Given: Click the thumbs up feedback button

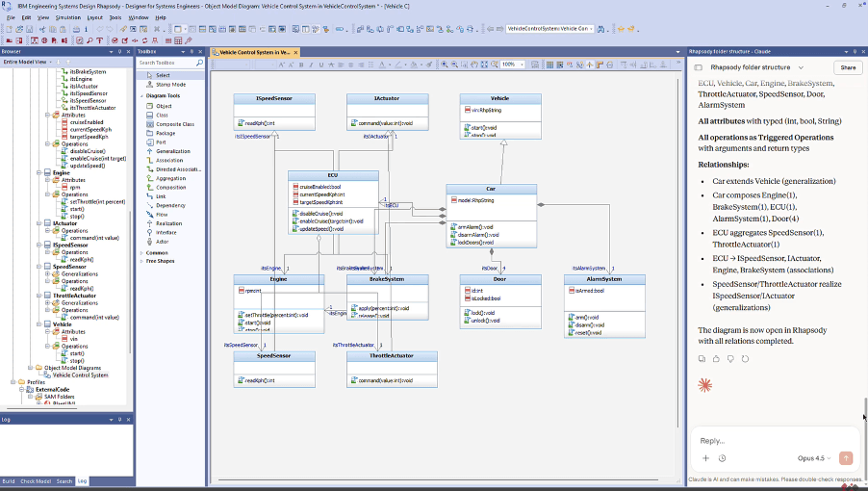Looking at the screenshot, I should click(716, 359).
